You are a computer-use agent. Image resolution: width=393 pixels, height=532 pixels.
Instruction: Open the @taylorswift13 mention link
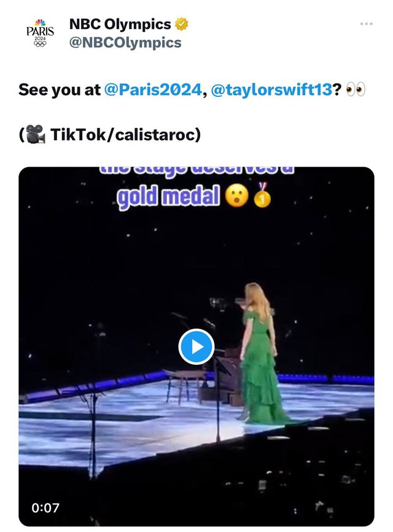click(271, 90)
